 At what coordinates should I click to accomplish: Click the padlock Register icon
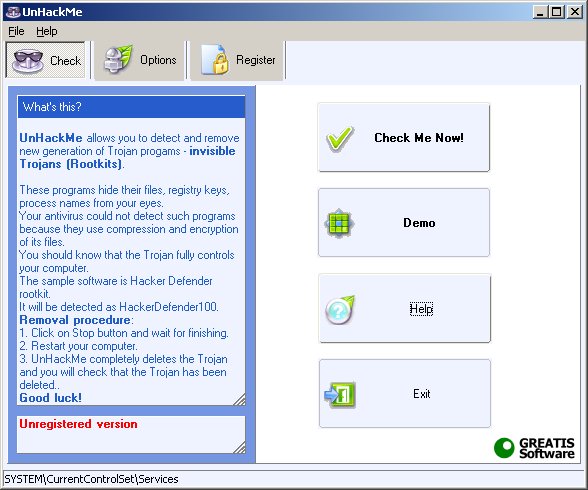click(x=215, y=59)
